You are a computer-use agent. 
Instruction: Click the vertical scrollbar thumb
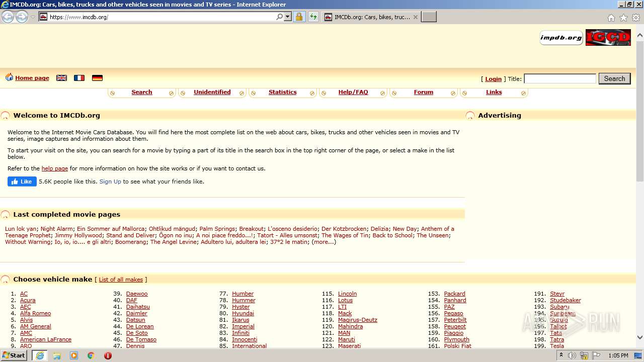pyautogui.click(x=640, y=111)
